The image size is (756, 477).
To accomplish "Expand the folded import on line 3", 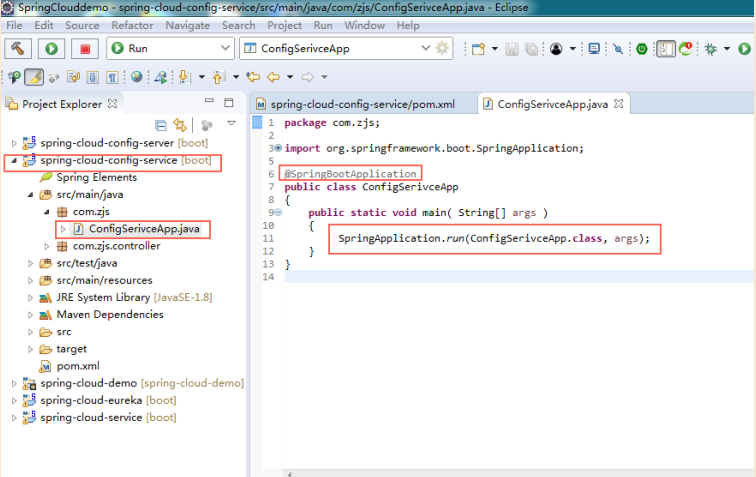I will pyautogui.click(x=278, y=148).
